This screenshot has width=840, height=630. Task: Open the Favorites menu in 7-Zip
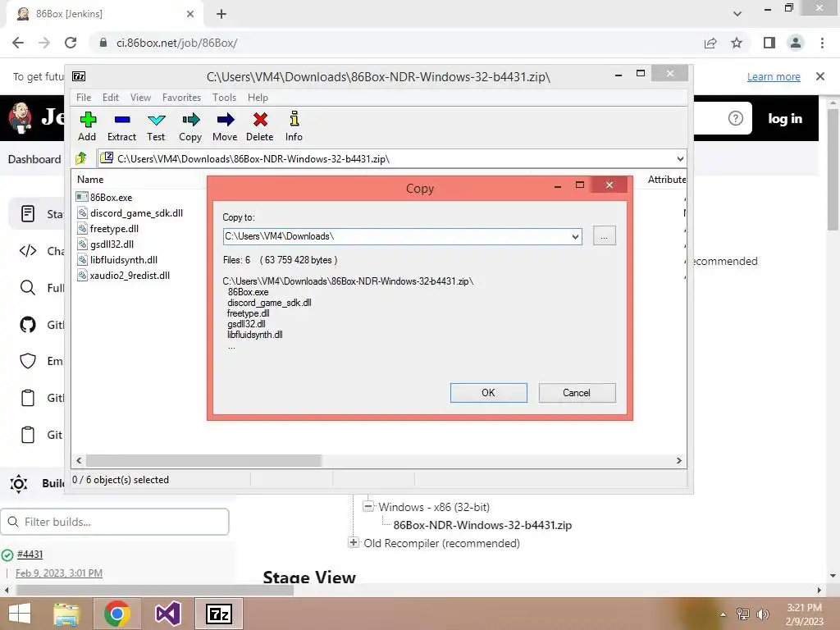[x=181, y=98]
